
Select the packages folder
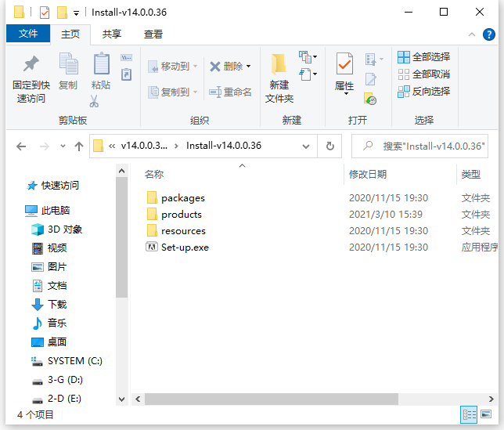coord(175,198)
